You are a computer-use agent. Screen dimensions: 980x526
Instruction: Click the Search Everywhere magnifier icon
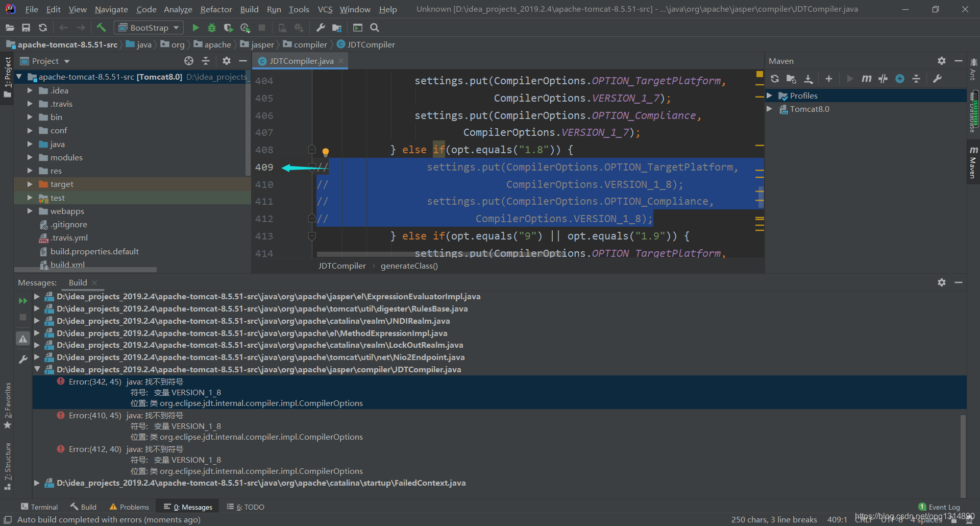(375, 28)
